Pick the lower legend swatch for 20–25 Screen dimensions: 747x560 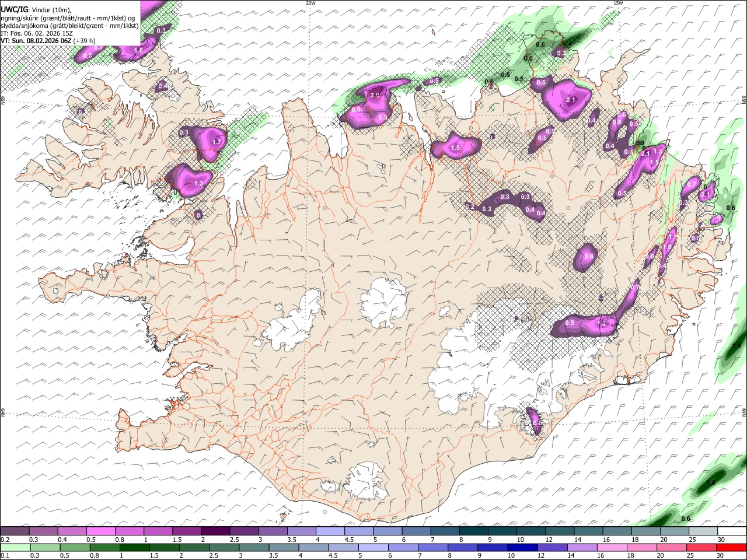tap(671, 547)
